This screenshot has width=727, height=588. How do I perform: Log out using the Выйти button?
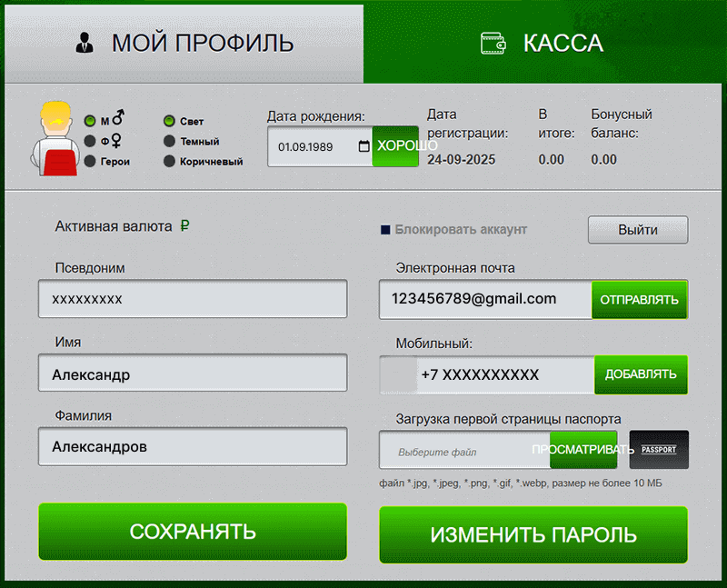tap(637, 230)
